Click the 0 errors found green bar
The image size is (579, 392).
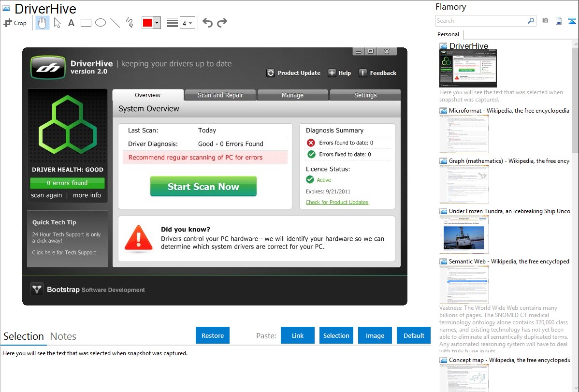[67, 183]
